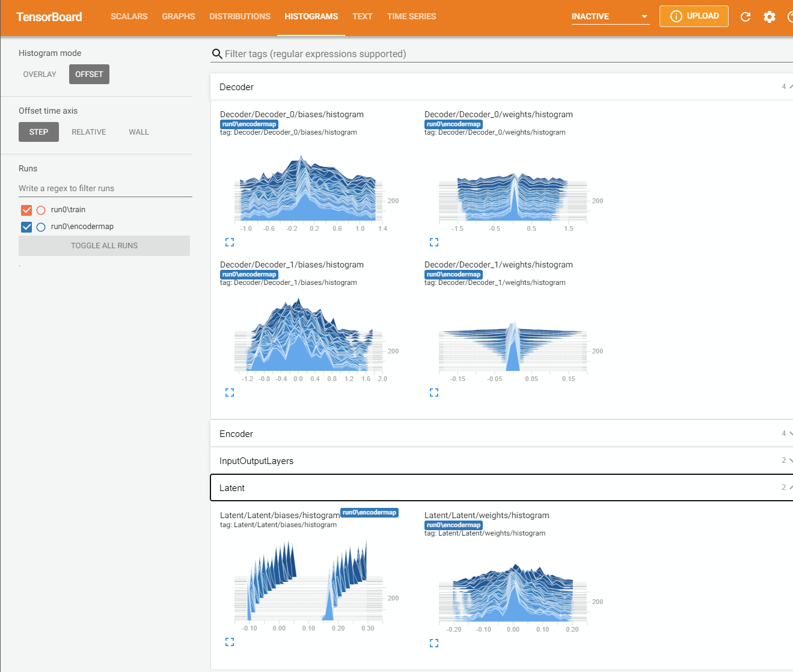This screenshot has width=793, height=672.
Task: Open the GRAPHS tab
Action: 179,17
